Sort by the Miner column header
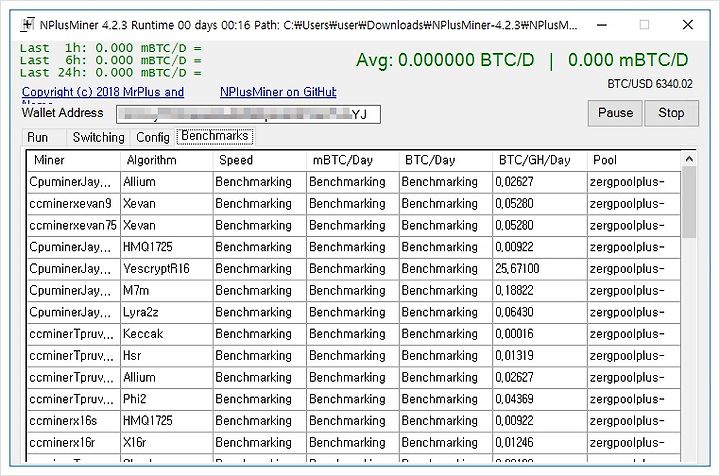Screen dimensions: 720x476 pos(73,160)
